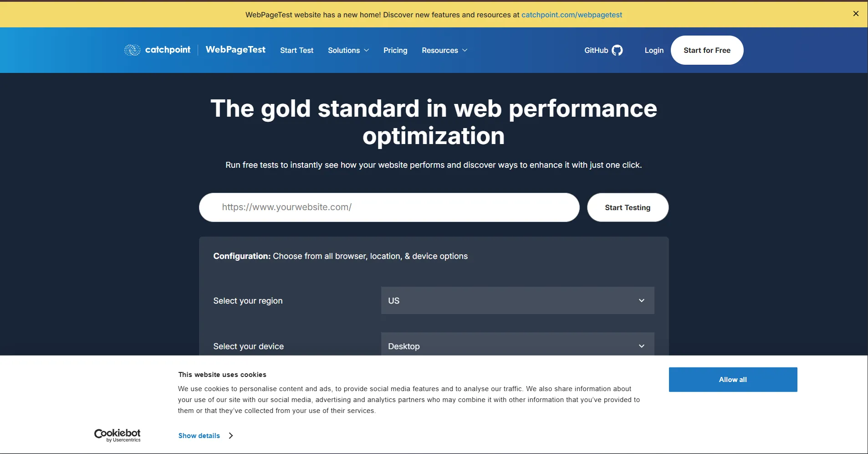Image resolution: width=868 pixels, height=454 pixels.
Task: Expand the Resources menu chevron
Action: pos(465,50)
